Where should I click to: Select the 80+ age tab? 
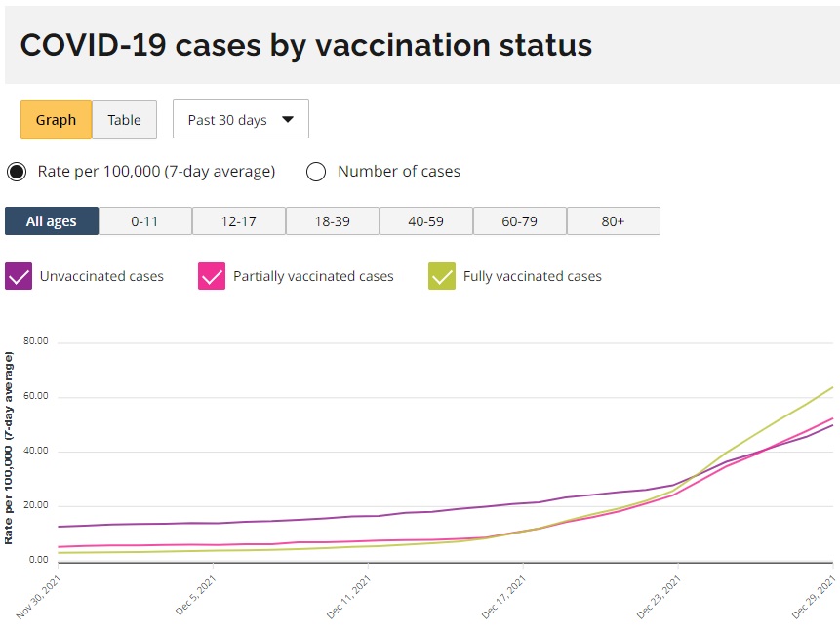click(x=613, y=221)
